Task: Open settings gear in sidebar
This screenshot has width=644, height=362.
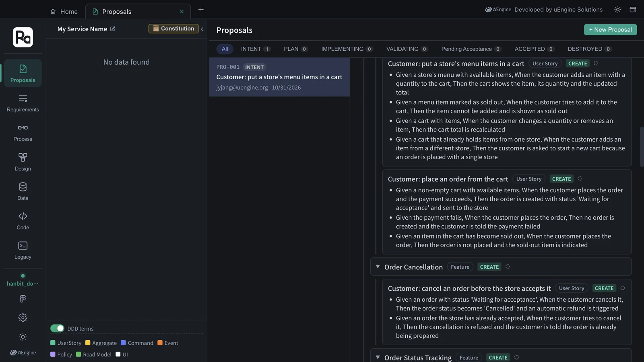Action: [23, 318]
